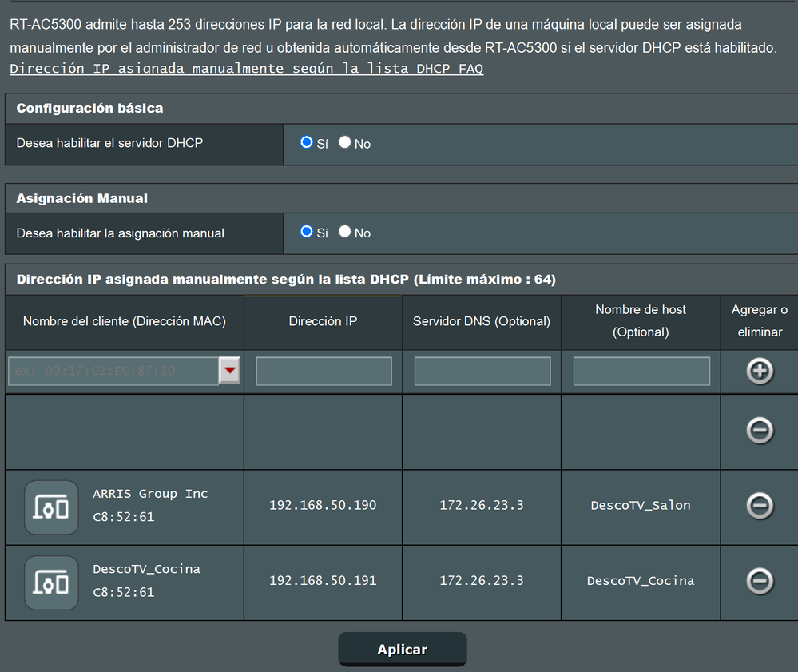Enable the DHCP server by selecting Sí
798x672 pixels.
click(306, 144)
